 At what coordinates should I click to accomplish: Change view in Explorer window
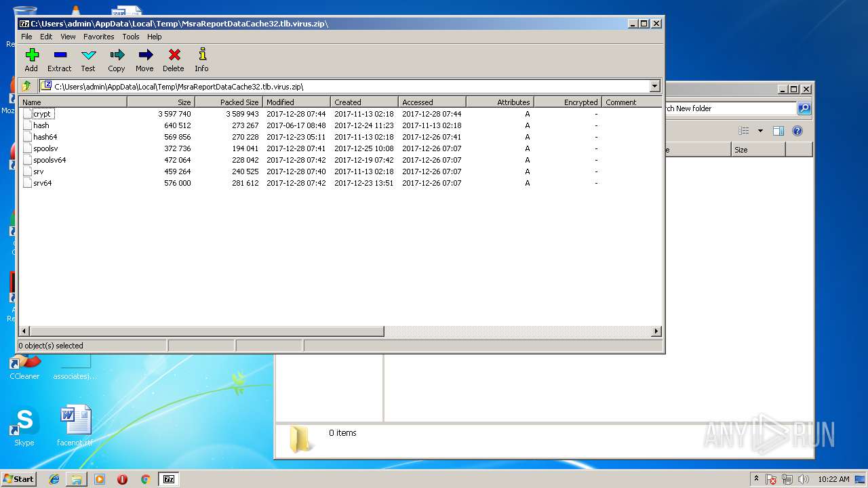(744, 131)
